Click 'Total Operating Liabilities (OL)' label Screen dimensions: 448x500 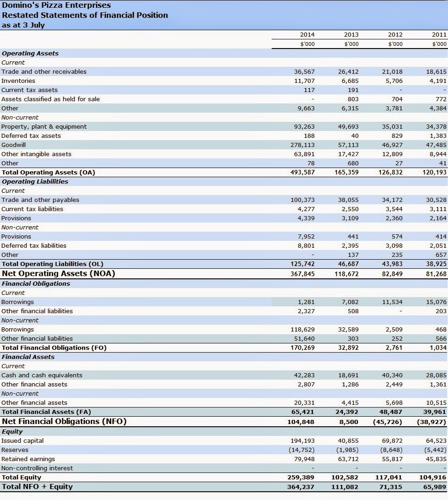53,264
